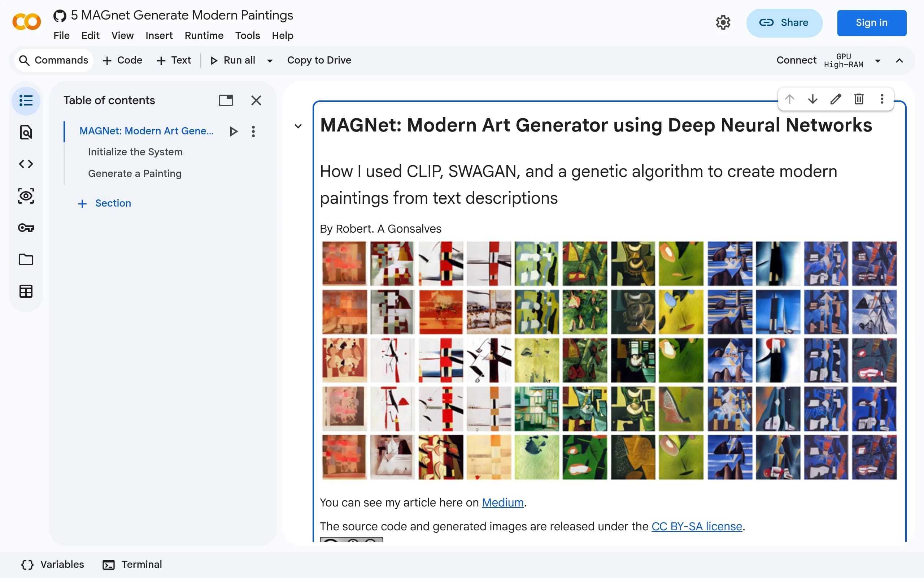Open the Insert menu
Viewport: 924px width, 578px height.
[159, 35]
